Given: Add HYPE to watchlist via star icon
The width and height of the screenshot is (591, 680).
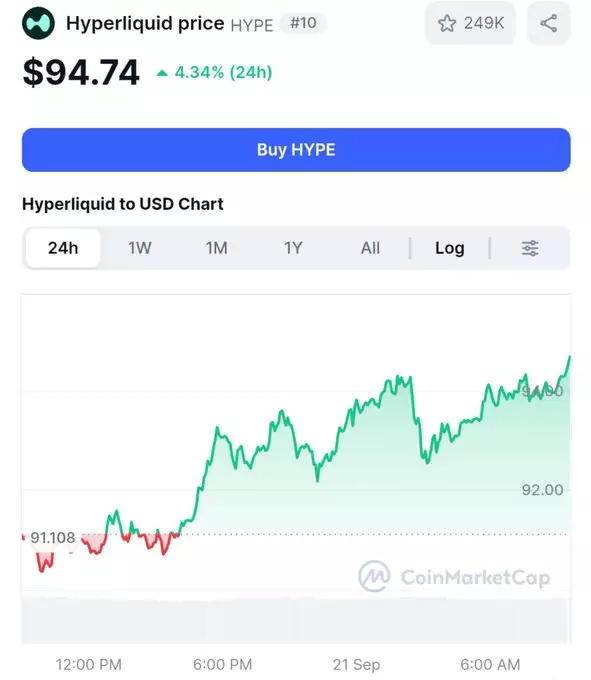Looking at the screenshot, I should [x=447, y=23].
